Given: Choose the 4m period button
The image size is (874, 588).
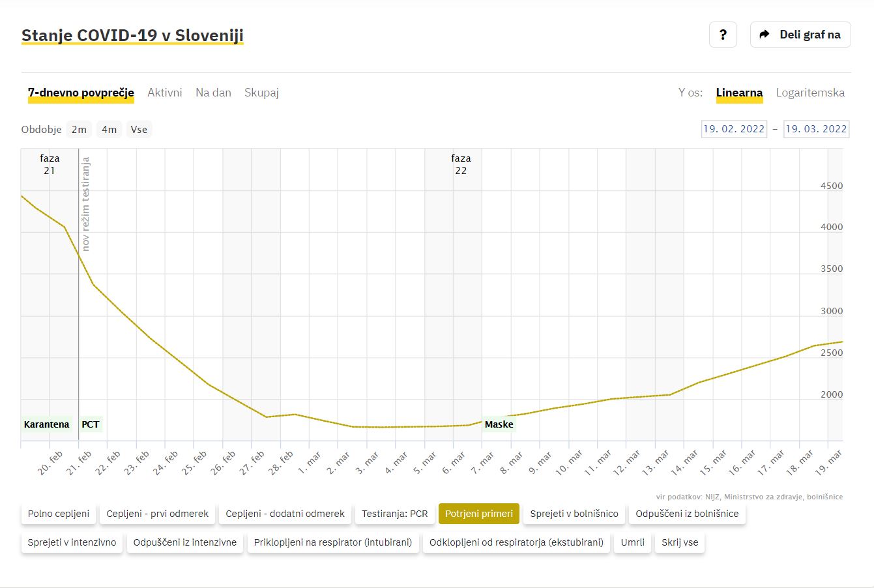Looking at the screenshot, I should pyautogui.click(x=109, y=129).
